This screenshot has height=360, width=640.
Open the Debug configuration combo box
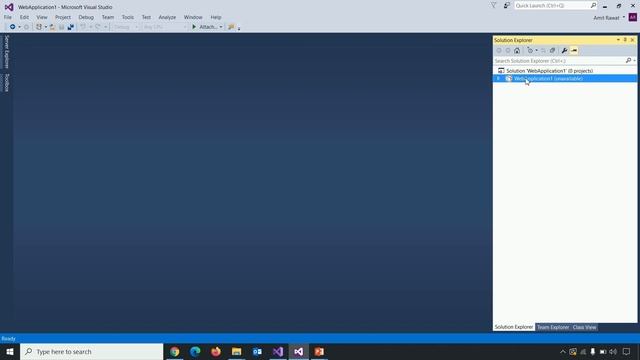[126, 27]
